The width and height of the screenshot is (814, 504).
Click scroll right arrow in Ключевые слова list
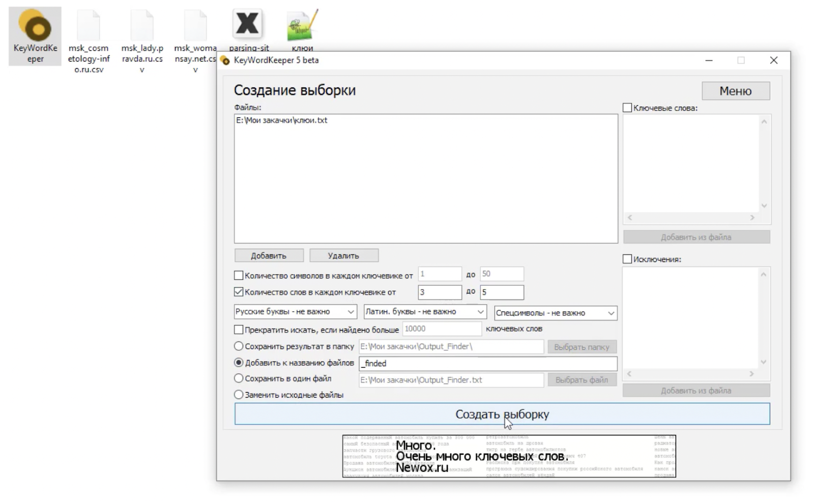pos(752,218)
